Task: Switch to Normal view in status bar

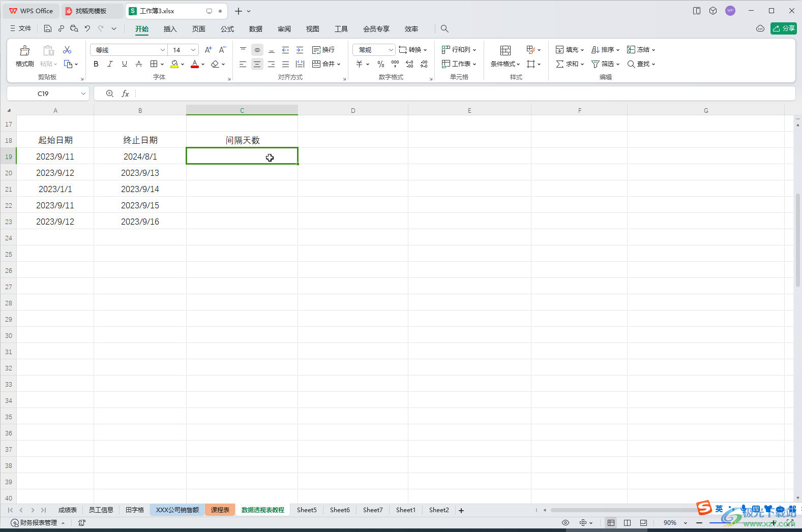Action: (x=611, y=523)
